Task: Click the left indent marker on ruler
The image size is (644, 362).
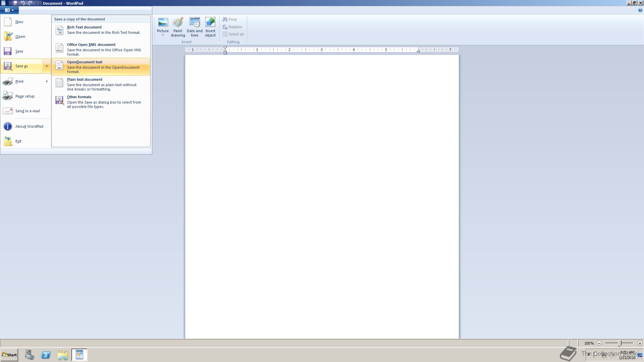Action: 225,50
